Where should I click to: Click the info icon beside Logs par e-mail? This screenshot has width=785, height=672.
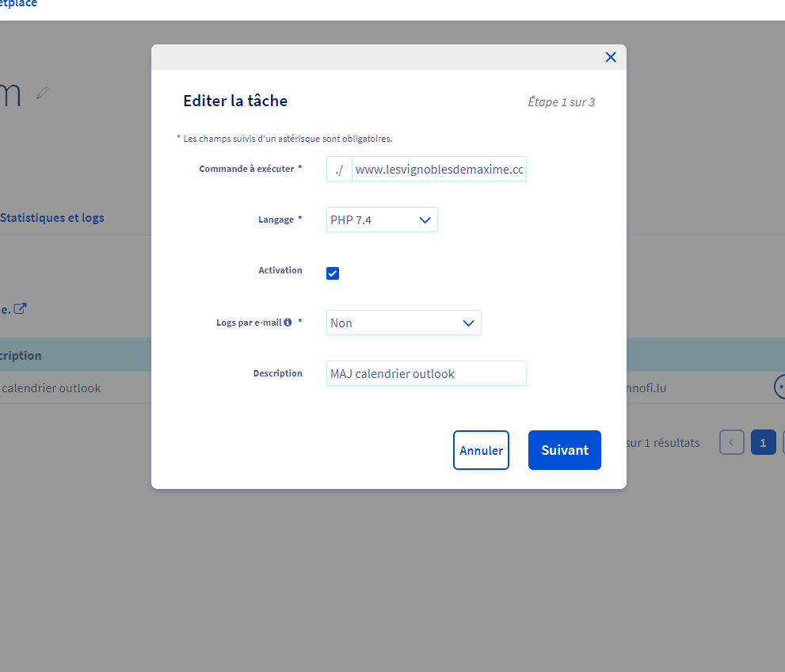(288, 323)
